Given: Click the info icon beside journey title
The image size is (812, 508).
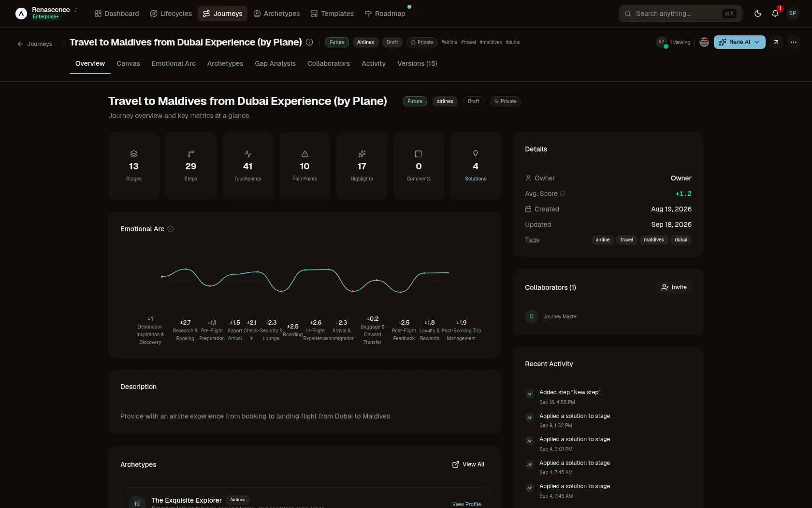Looking at the screenshot, I should point(309,42).
